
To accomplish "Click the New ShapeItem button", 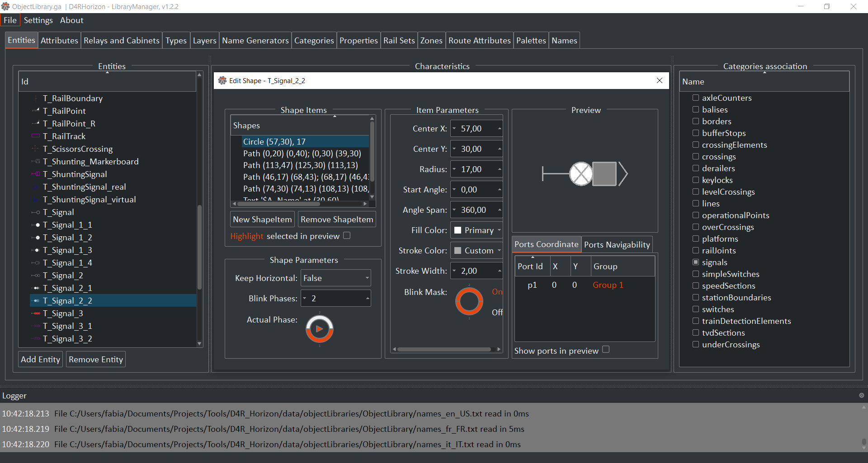I will (262, 220).
